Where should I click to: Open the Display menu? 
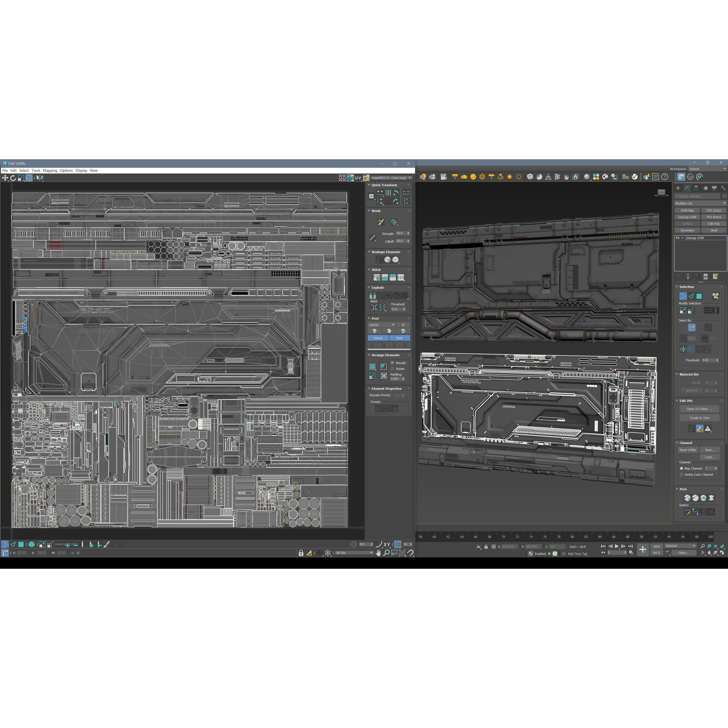(81, 171)
